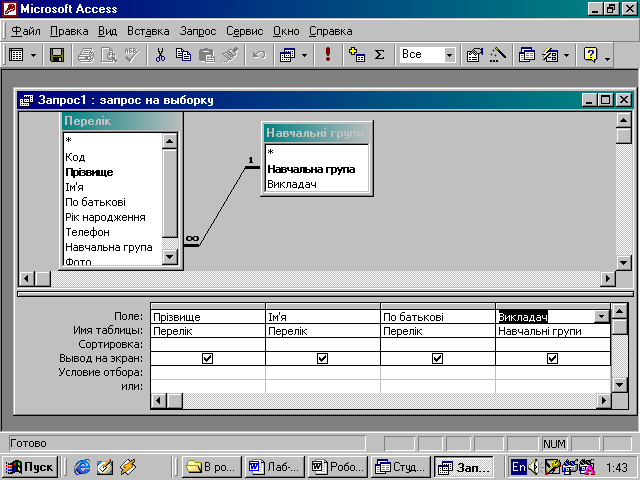Open the Top Values 'Все' combo box
Image resolution: width=640 pixels, height=480 pixels.
pyautogui.click(x=427, y=55)
